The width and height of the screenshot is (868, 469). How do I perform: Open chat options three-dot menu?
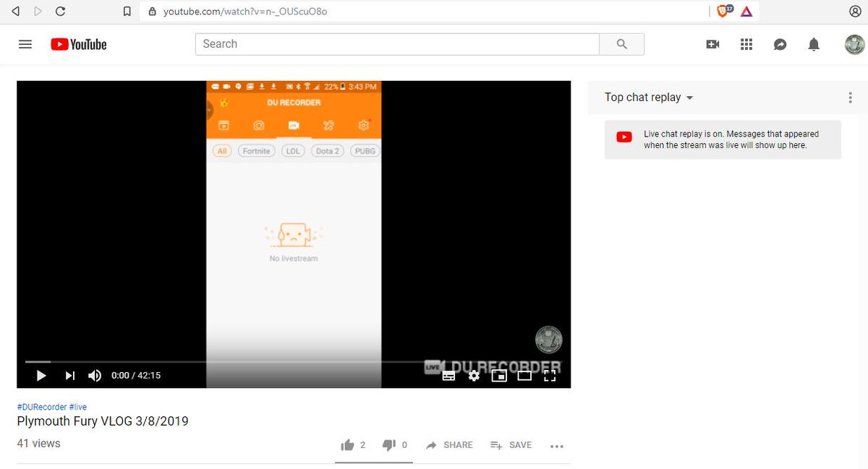(x=850, y=98)
